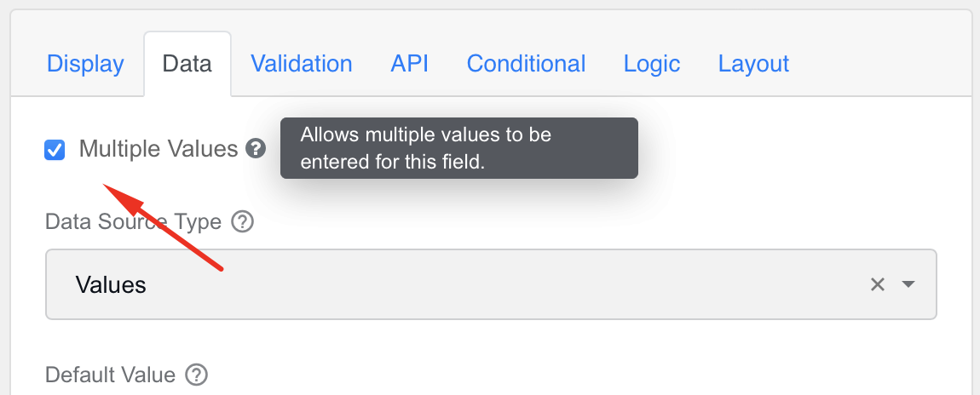This screenshot has width=980, height=395.
Task: Click the Default Value label
Action: 110,375
